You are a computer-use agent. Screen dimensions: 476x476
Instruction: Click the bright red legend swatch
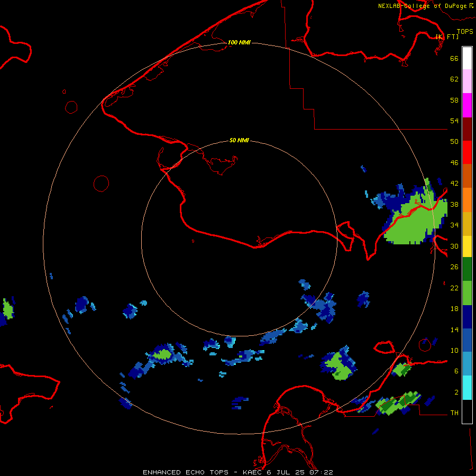coord(467,152)
